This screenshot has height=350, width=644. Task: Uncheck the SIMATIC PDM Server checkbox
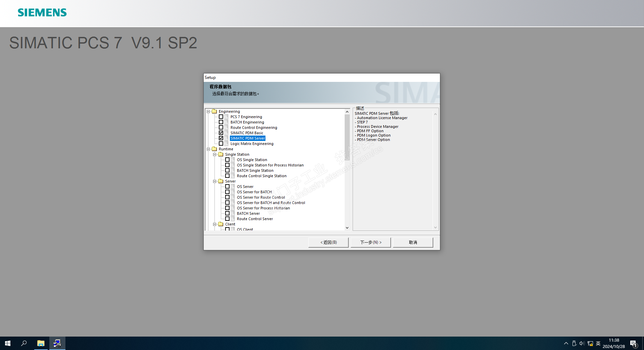pos(221,138)
